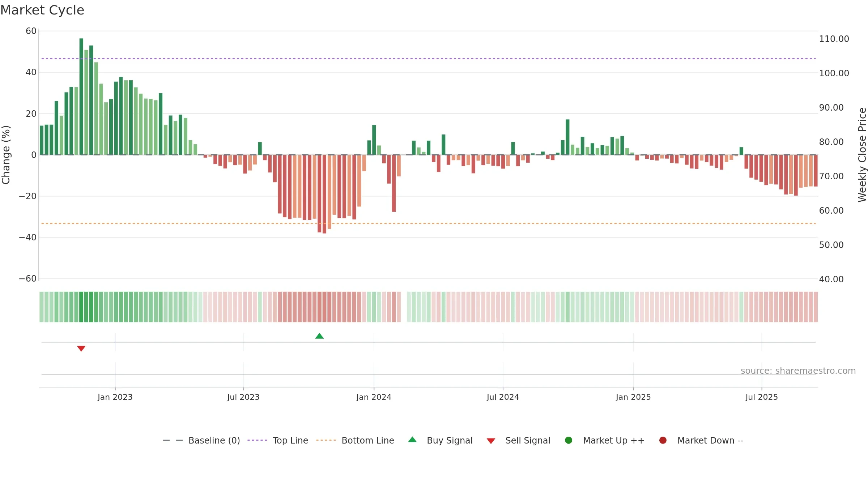Click the 110.00 price axis label
Image resolution: width=868 pixels, height=488 pixels.
pos(834,39)
